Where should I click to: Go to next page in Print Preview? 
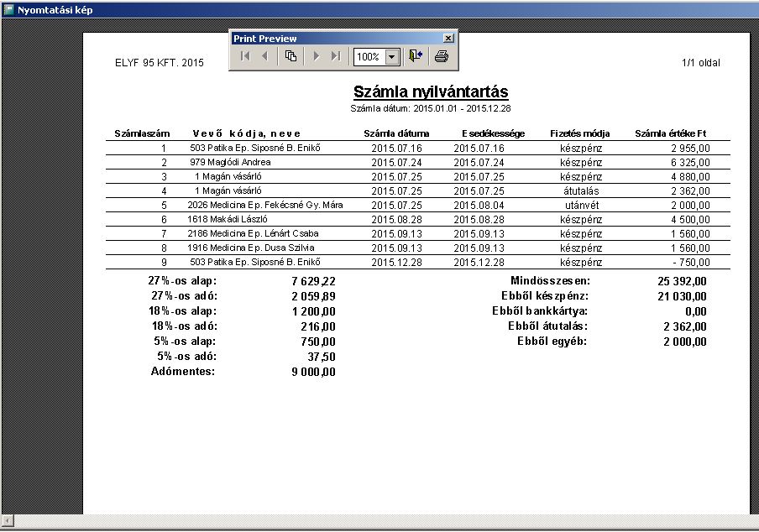pos(317,56)
